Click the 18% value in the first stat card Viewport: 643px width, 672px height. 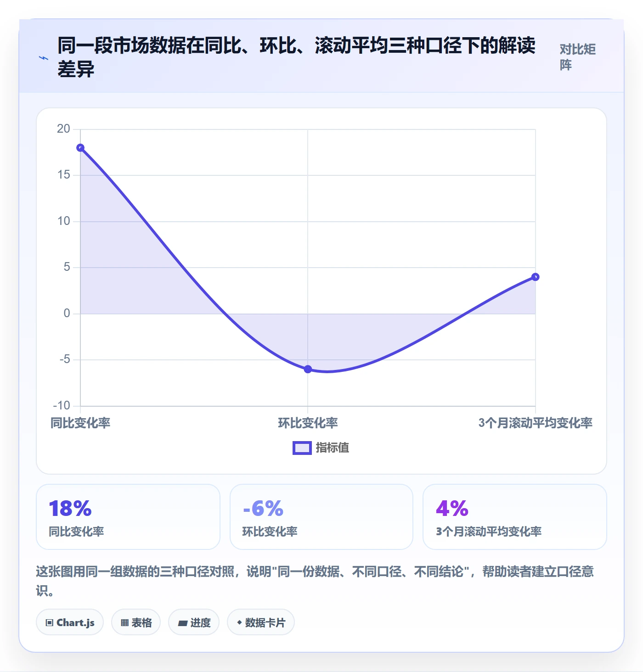(70, 509)
